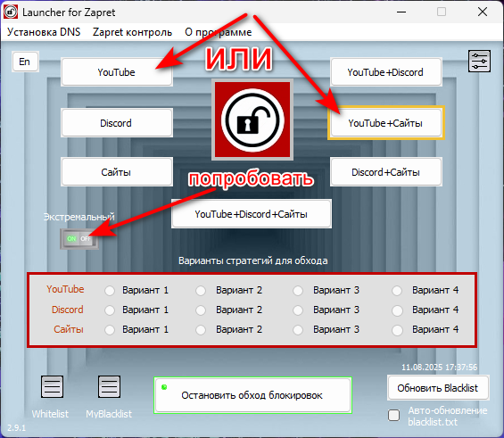Image resolution: width=504 pixels, height=438 pixels.
Task: Select YouTube Вариант 3 radio button
Action: [x=298, y=291]
